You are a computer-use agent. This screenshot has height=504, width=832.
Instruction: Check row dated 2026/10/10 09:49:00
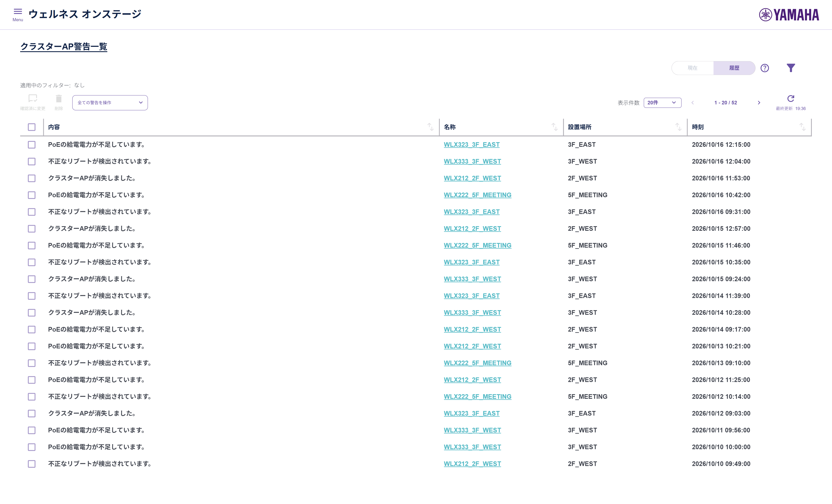coord(31,464)
